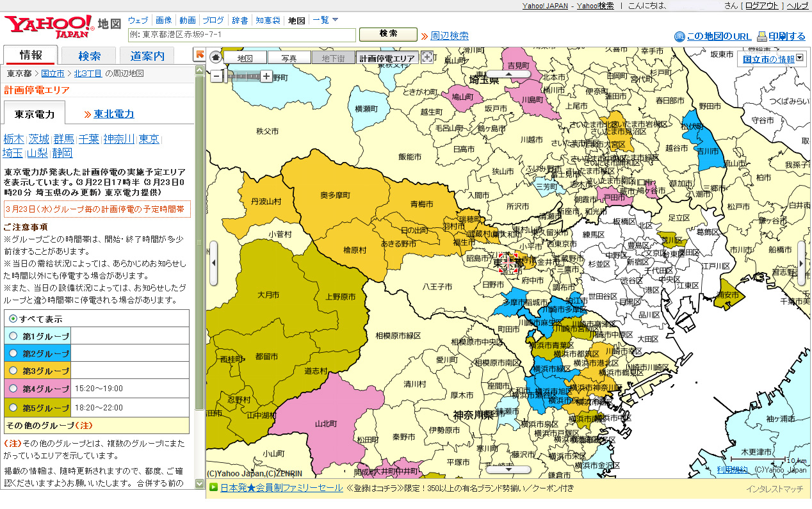Open the 千葉 prefecture link
Screen dimensions: 812x509
[x=88, y=139]
